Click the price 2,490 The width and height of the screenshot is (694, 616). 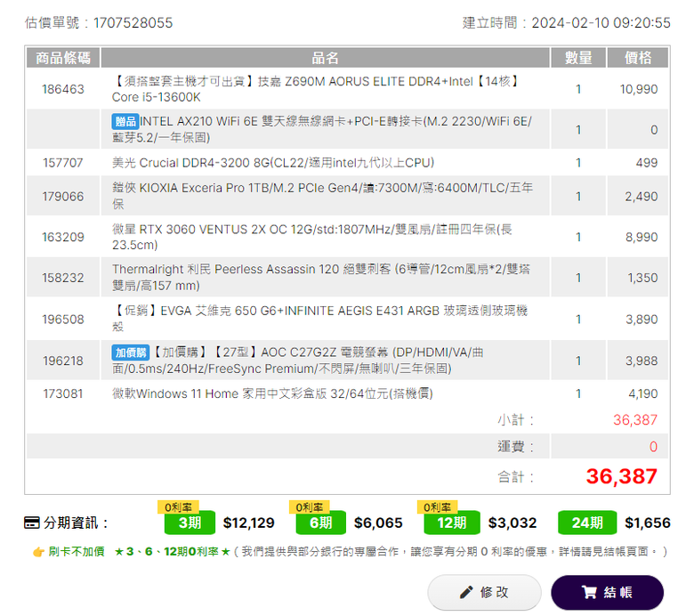pyautogui.click(x=642, y=197)
